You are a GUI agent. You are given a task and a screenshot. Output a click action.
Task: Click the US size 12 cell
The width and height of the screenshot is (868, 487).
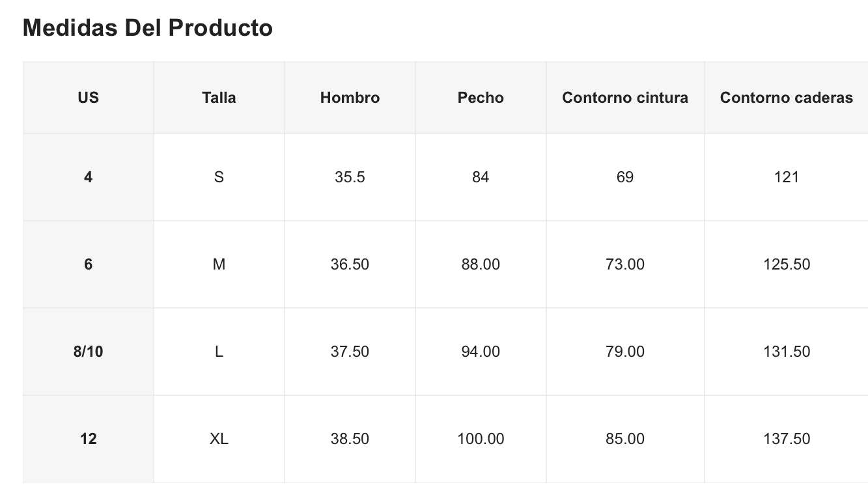(88, 439)
